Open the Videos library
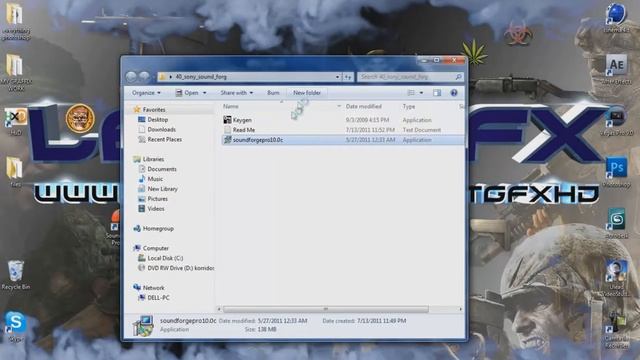Viewport: 640px width, 360px height. click(156, 209)
